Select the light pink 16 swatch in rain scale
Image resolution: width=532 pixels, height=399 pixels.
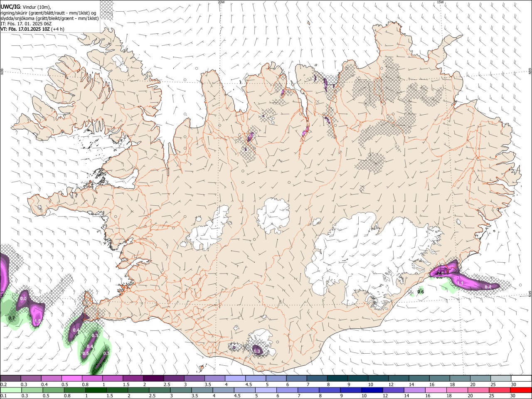436,390
